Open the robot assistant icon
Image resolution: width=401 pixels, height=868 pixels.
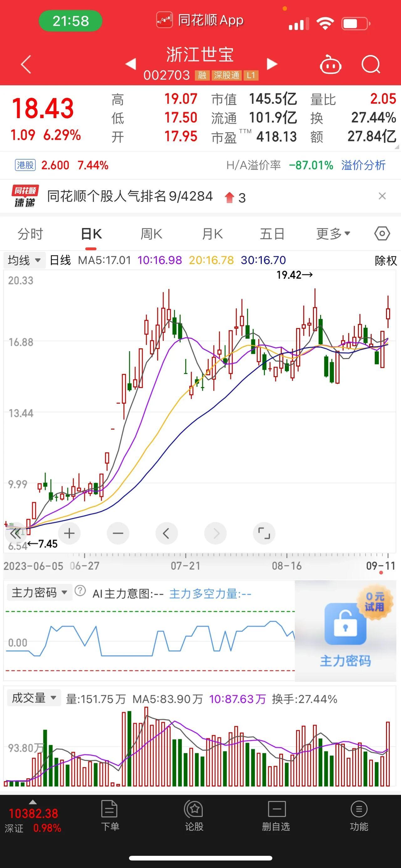(330, 64)
